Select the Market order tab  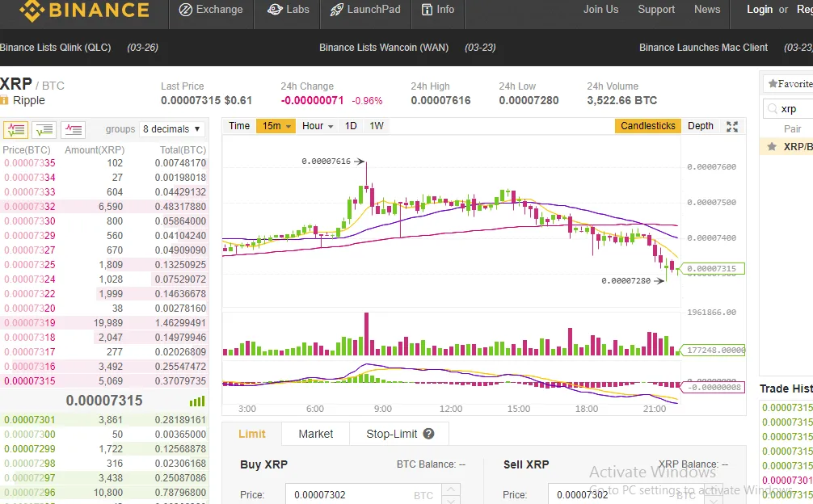click(x=316, y=434)
